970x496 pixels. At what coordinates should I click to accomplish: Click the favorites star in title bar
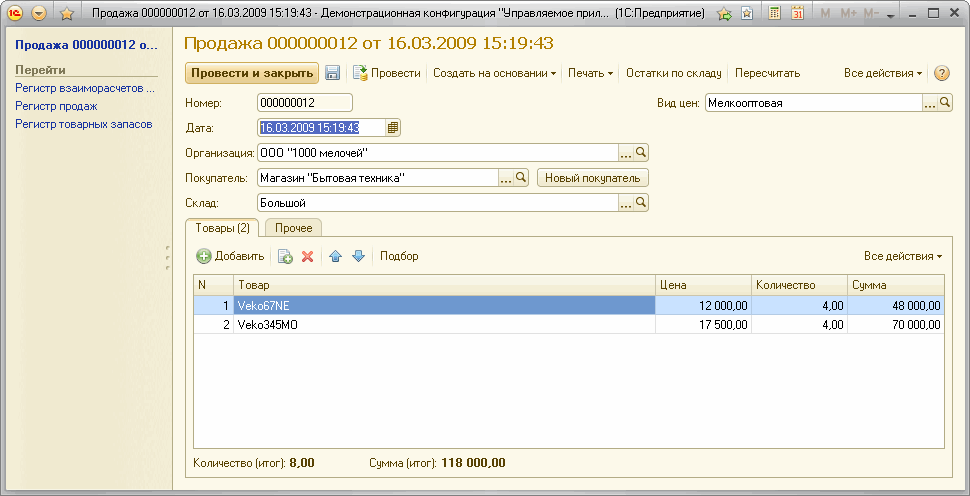[67, 13]
